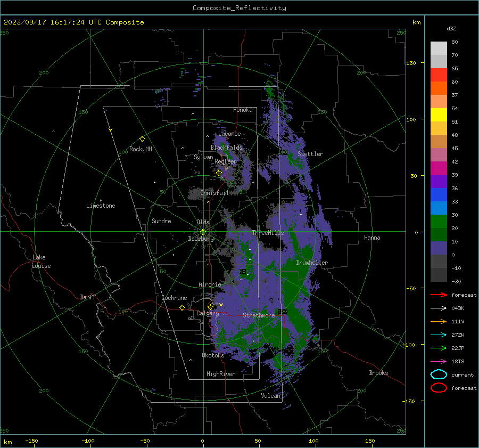Click the yellow diamond marker above Calgary
Screen dimensions: 479x448
coord(210,307)
